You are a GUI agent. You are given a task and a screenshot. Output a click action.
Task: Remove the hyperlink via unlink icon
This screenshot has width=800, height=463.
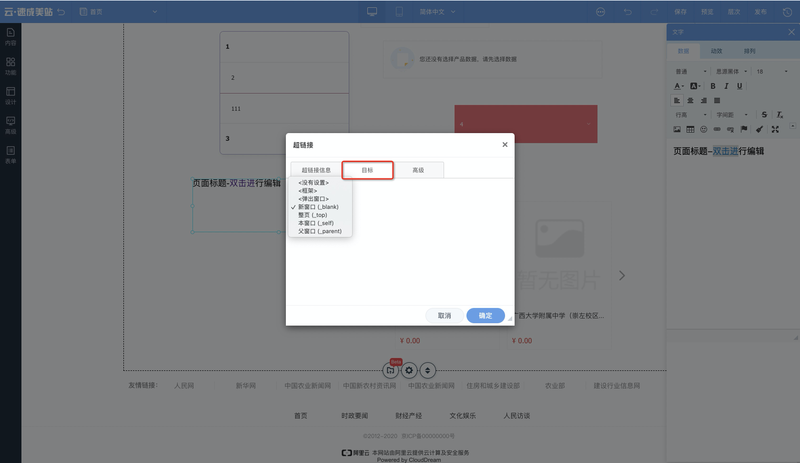730,129
